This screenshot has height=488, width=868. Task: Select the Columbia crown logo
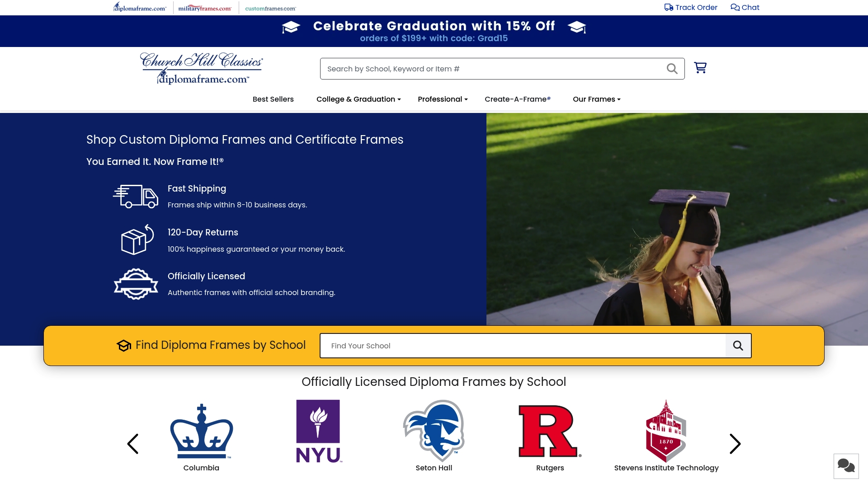point(201,431)
